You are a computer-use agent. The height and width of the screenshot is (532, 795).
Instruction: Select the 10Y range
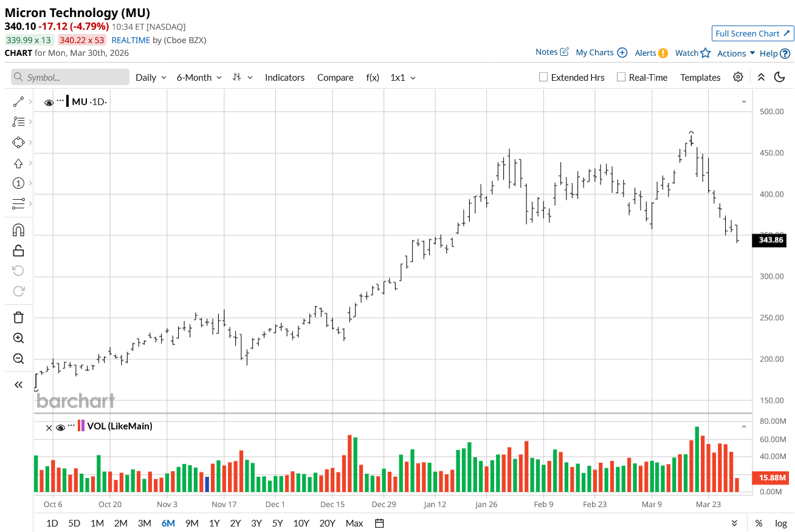[x=301, y=523]
